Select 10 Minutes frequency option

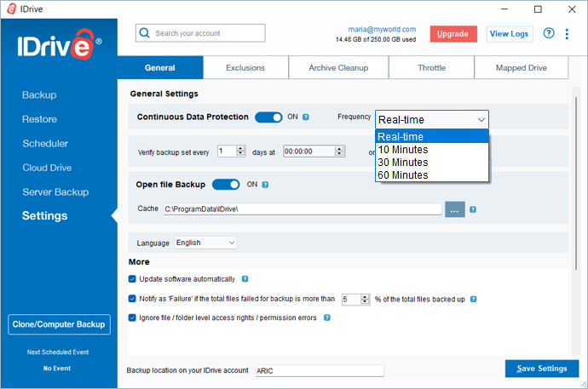click(432, 149)
